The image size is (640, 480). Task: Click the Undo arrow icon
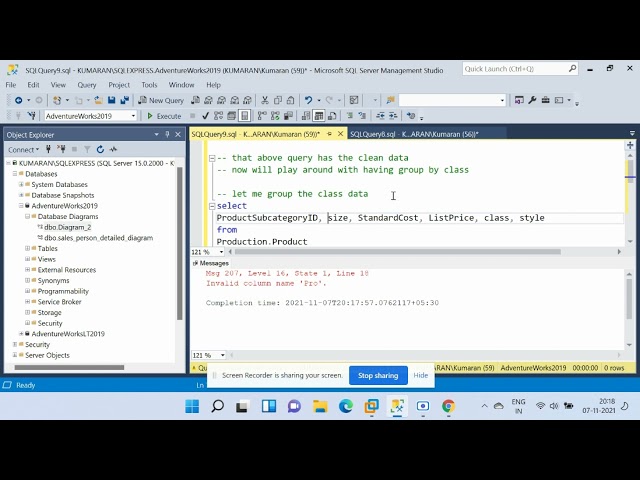click(309, 100)
